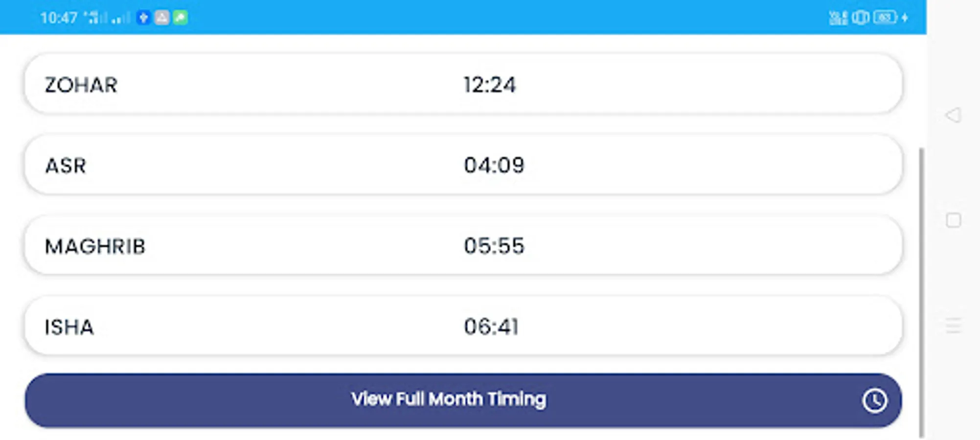Tap the clock icon on month timing button

[874, 401]
